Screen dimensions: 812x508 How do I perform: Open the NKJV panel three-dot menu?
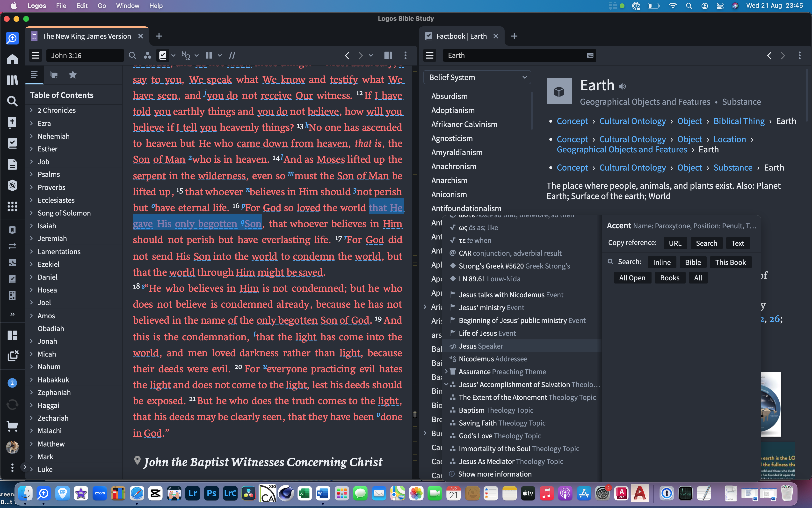click(405, 55)
